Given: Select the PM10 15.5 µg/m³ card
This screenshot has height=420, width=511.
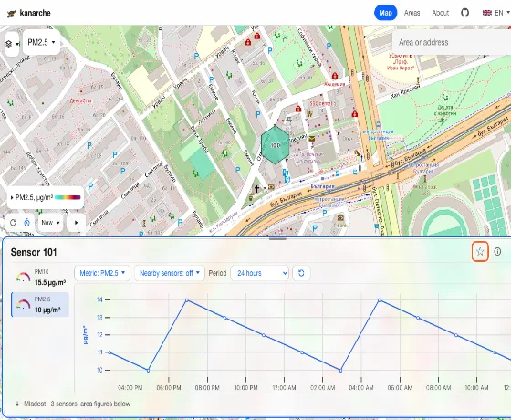Looking at the screenshot, I should tap(40, 278).
